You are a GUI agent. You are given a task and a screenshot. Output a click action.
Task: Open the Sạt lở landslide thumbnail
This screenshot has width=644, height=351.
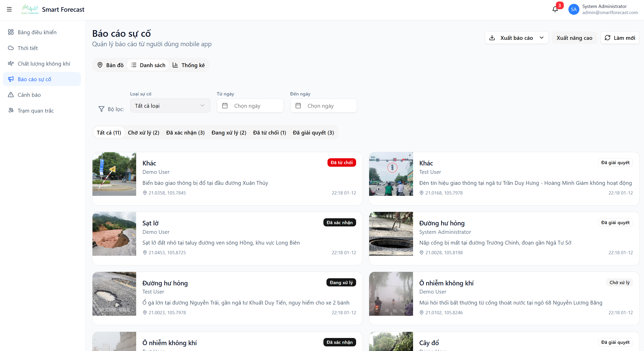point(114,234)
